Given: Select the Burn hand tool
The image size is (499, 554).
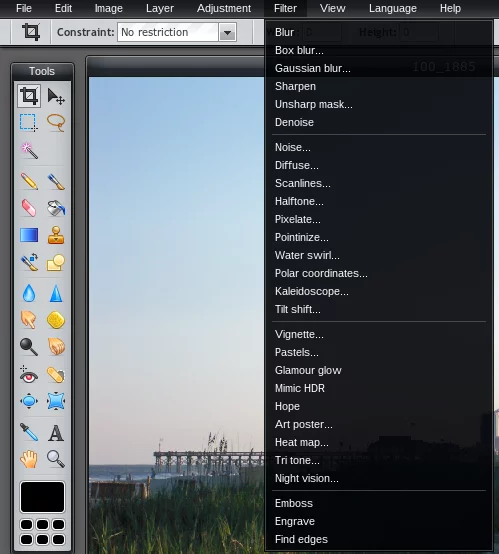Looking at the screenshot, I should (56, 346).
